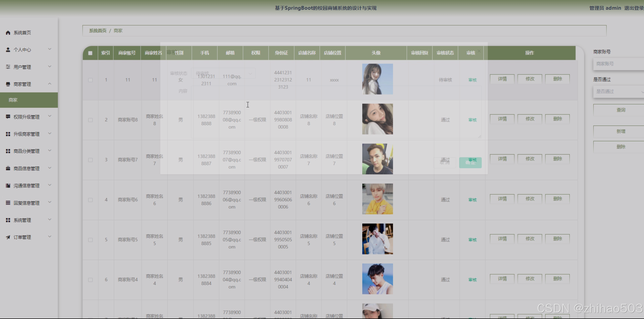The width and height of the screenshot is (644, 319).
Task: Click the person icon beside 个人中心
Action: click(x=8, y=50)
